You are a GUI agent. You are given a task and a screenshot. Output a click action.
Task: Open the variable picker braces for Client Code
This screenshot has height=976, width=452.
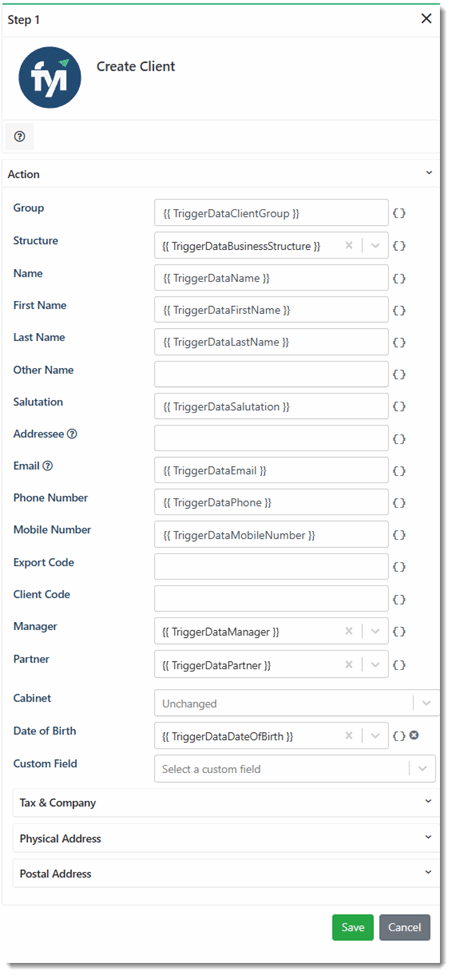[x=400, y=599]
